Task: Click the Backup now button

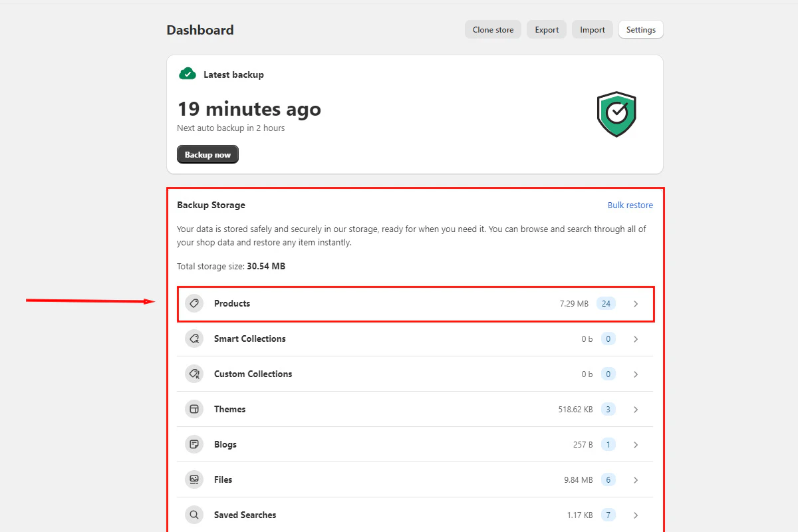Action: [x=207, y=154]
